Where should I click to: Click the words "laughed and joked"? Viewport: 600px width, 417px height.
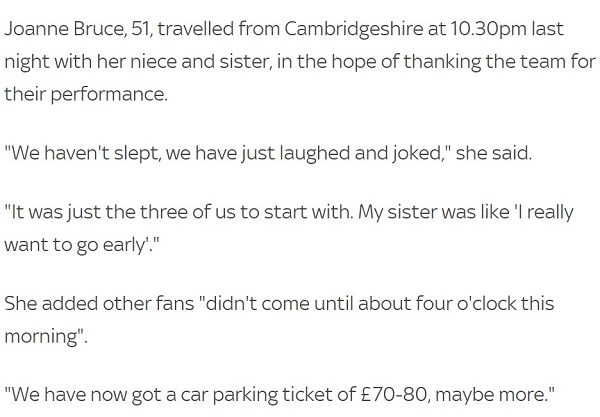(361, 153)
